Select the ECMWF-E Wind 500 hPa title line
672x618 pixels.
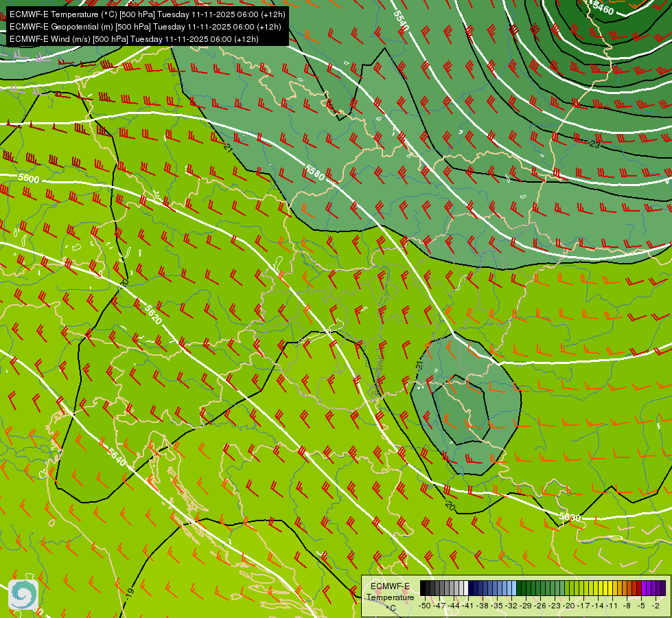click(134, 39)
